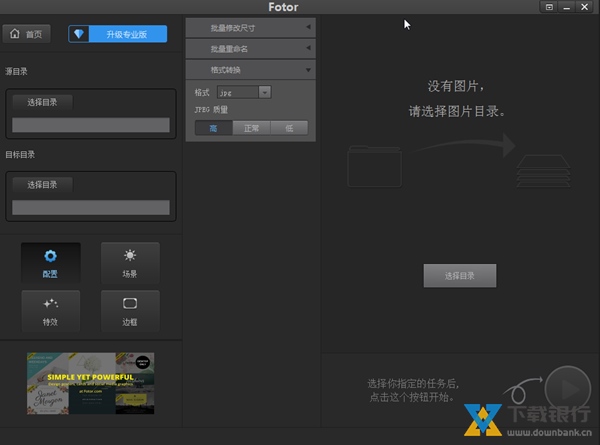Expand the 批量修改尺寸 batch resize section
The height and width of the screenshot is (445, 600).
[251, 28]
